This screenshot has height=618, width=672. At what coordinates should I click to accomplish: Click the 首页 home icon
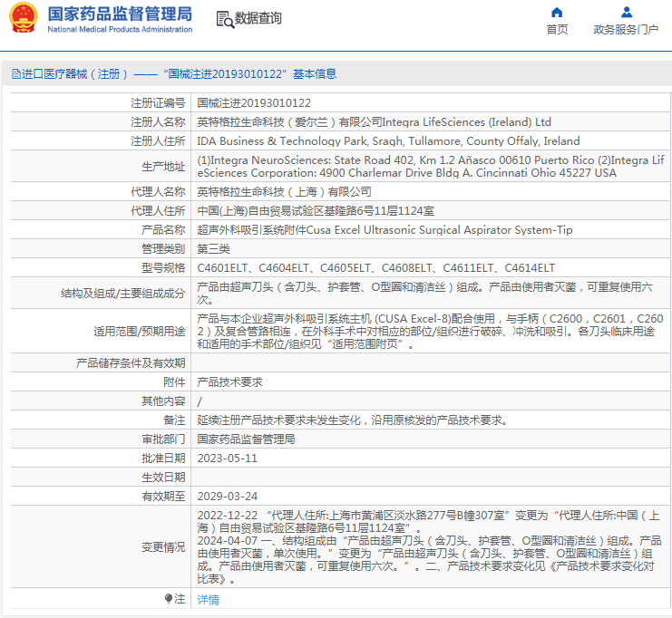557,12
